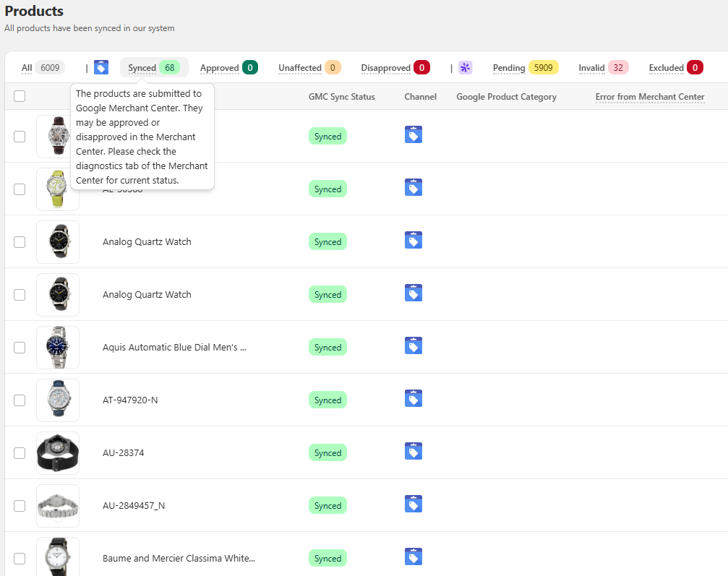This screenshot has width=728, height=576.
Task: Open the Excluded tab
Action: click(675, 68)
